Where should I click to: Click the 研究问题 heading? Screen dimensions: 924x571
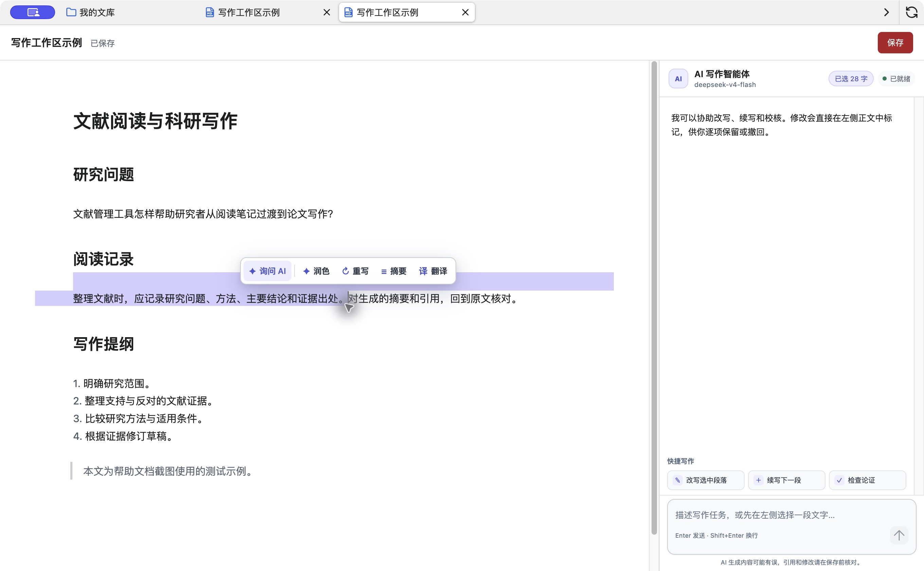pyautogui.click(x=103, y=174)
